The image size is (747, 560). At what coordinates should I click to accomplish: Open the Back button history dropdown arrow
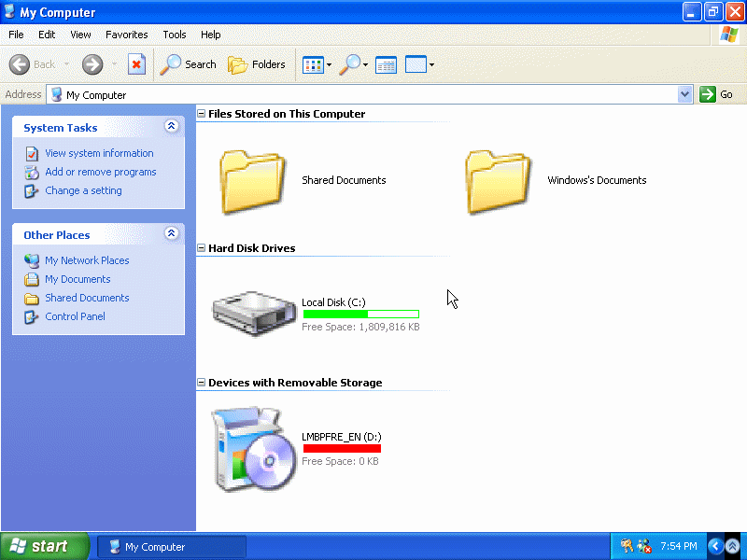click(66, 64)
